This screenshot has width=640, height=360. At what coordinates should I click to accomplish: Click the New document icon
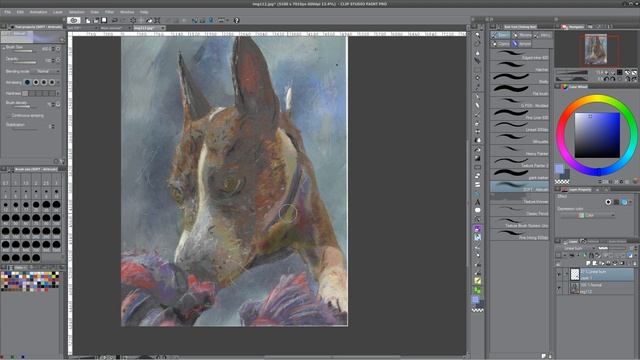coord(88,20)
